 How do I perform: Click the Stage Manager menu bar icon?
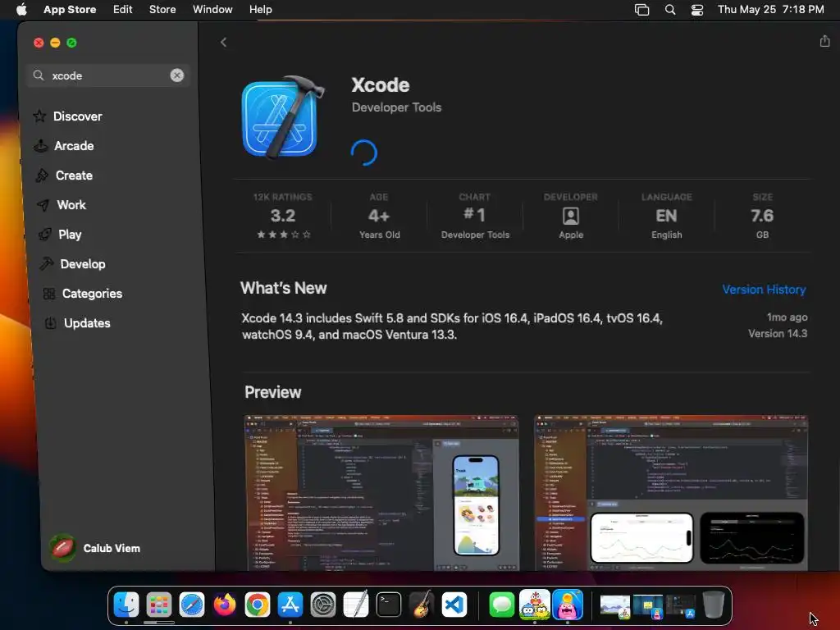(641, 10)
